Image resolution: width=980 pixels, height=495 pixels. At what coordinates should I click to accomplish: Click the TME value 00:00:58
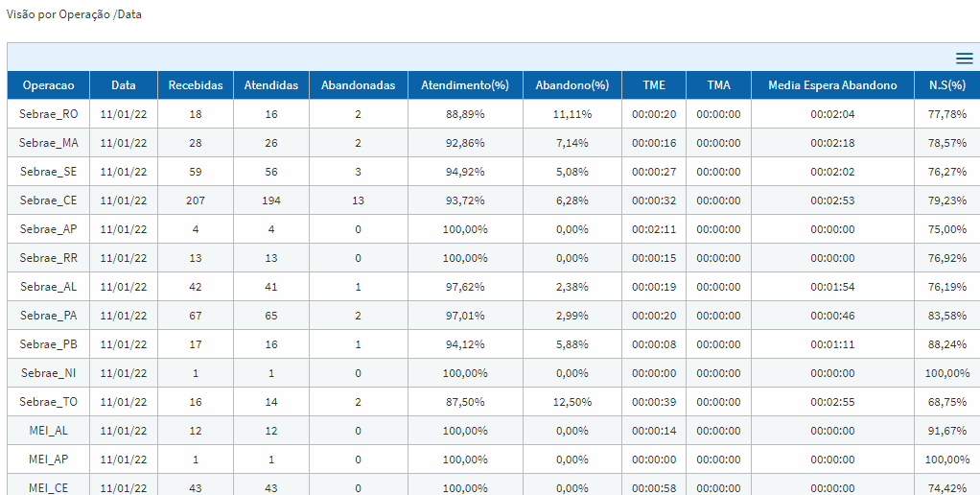[x=654, y=488]
